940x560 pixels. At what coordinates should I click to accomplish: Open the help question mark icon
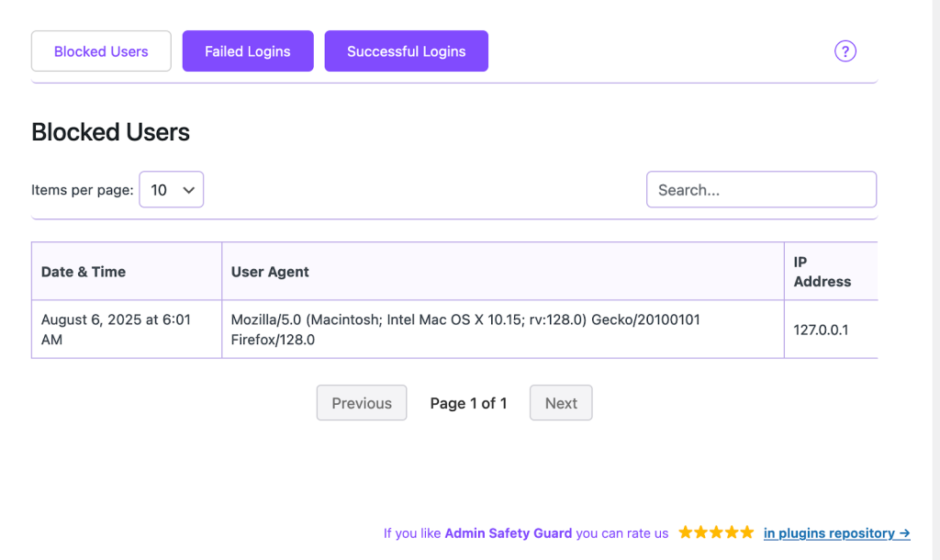(845, 51)
